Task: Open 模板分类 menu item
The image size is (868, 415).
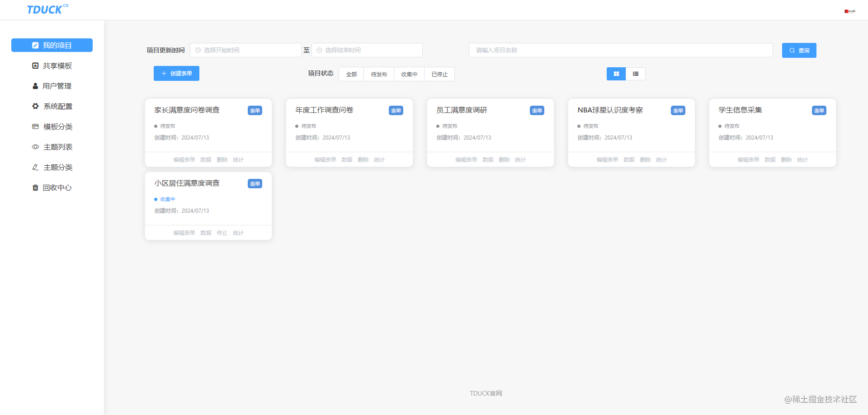Action: coord(52,126)
